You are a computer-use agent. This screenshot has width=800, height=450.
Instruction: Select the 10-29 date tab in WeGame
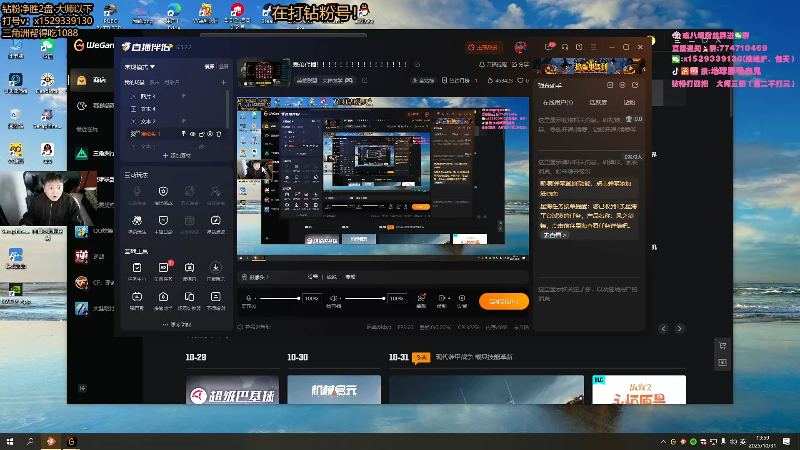point(196,357)
